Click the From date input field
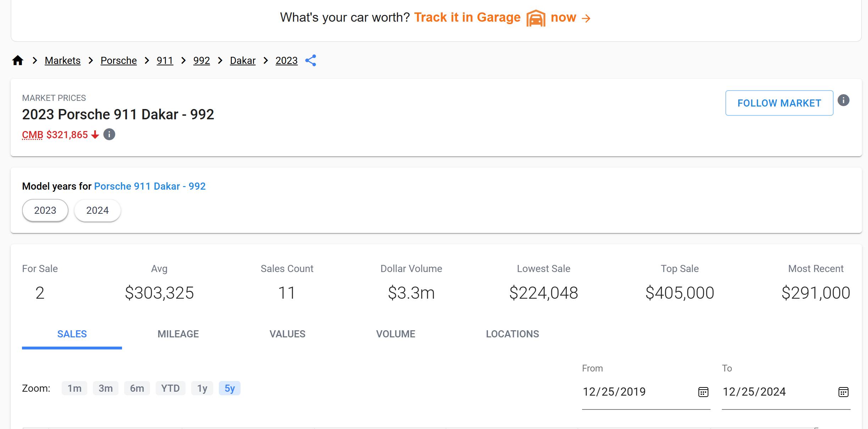 (635, 392)
